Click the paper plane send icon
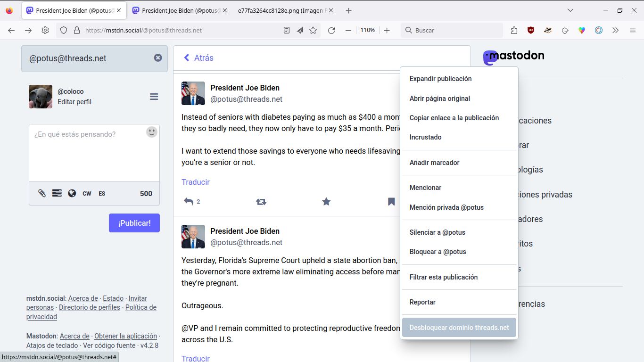The width and height of the screenshot is (644, 362). point(300,30)
